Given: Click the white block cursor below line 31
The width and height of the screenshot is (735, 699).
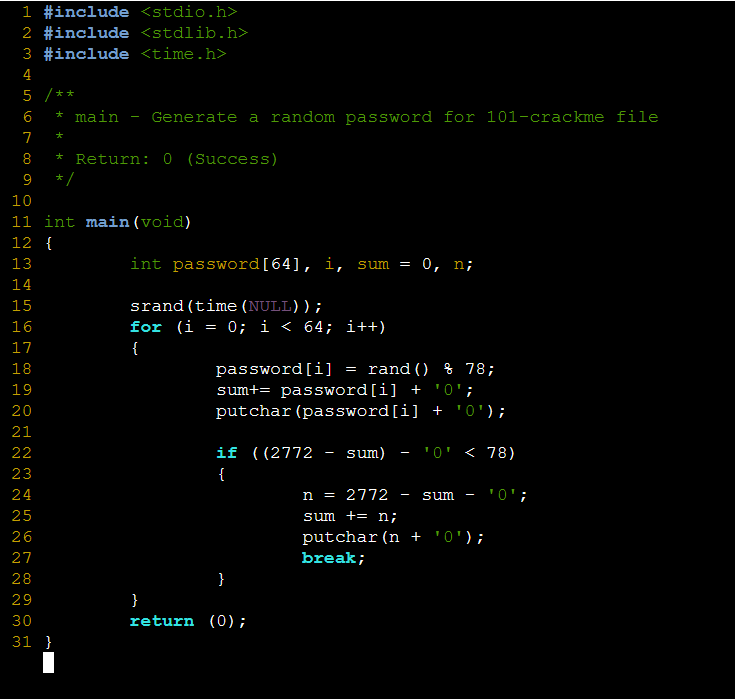Looking at the screenshot, I should [48, 662].
